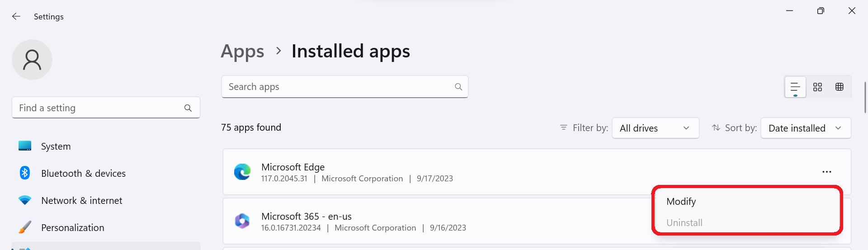Click the Microsoft 365 app icon
The image size is (868, 250).
click(x=242, y=221)
